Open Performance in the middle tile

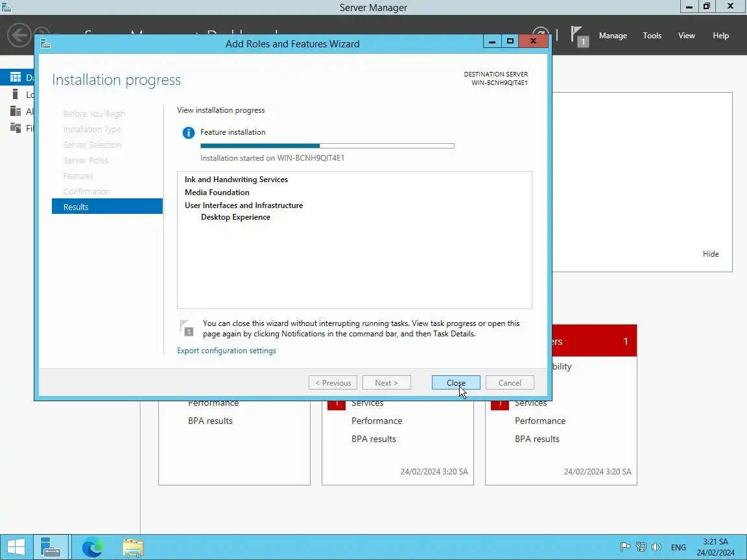click(x=376, y=421)
